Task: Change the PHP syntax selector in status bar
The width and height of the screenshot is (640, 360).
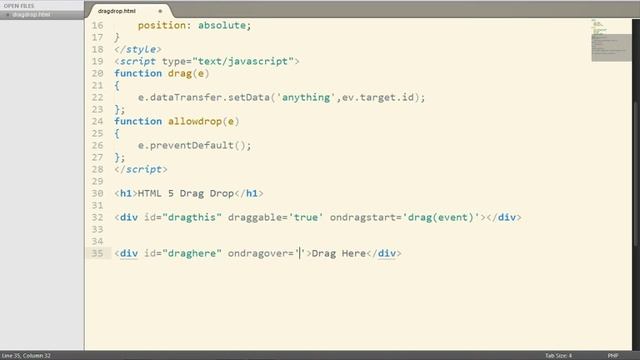Action: [613, 356]
